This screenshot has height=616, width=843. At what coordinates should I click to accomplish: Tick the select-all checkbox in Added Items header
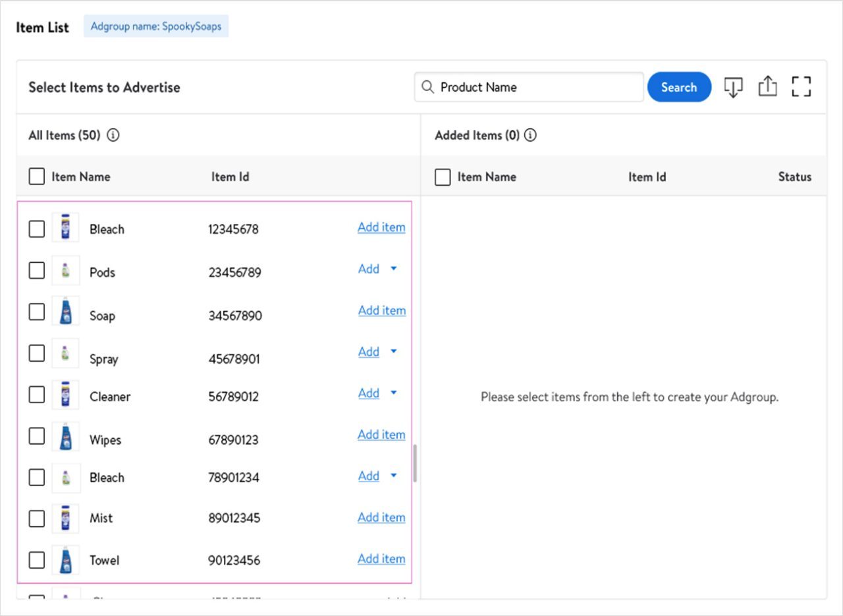(443, 177)
